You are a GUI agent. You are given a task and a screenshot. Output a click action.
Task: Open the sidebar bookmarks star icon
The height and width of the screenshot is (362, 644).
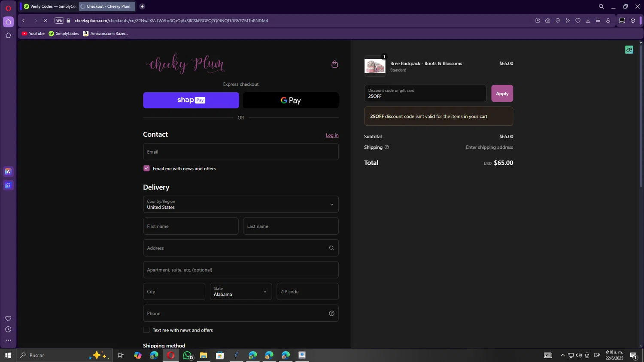[8, 36]
